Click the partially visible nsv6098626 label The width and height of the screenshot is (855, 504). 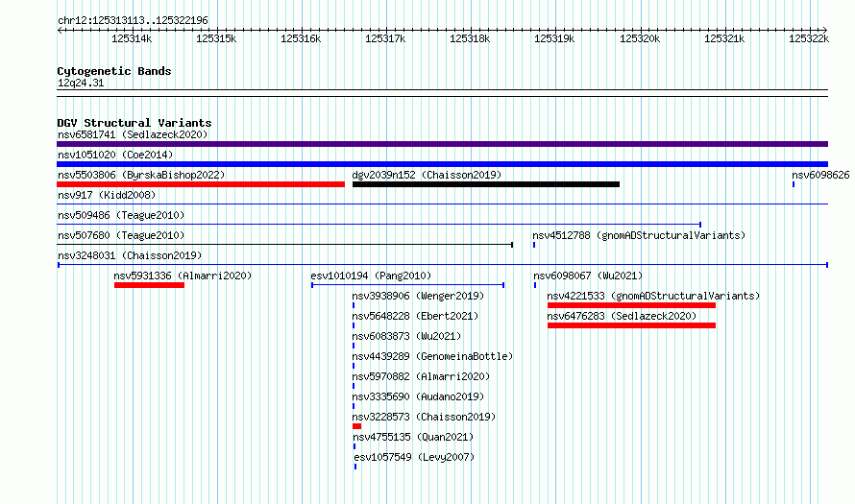tap(820, 175)
